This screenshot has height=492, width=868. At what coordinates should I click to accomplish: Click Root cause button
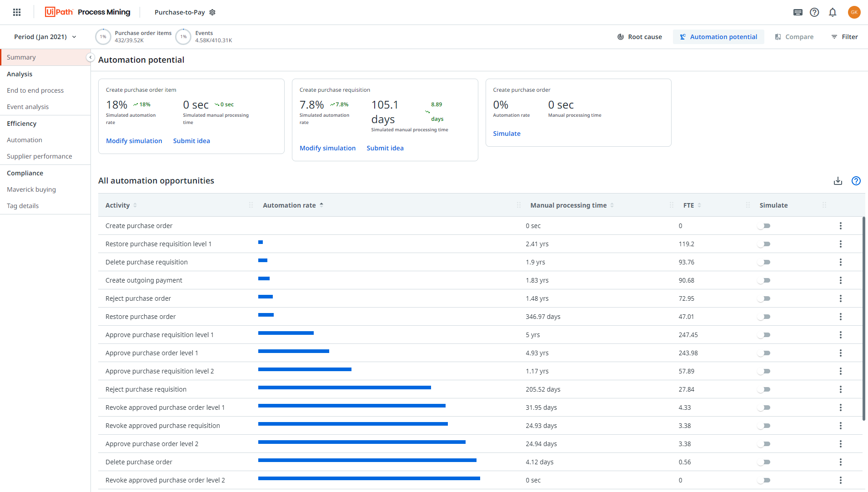coord(639,37)
